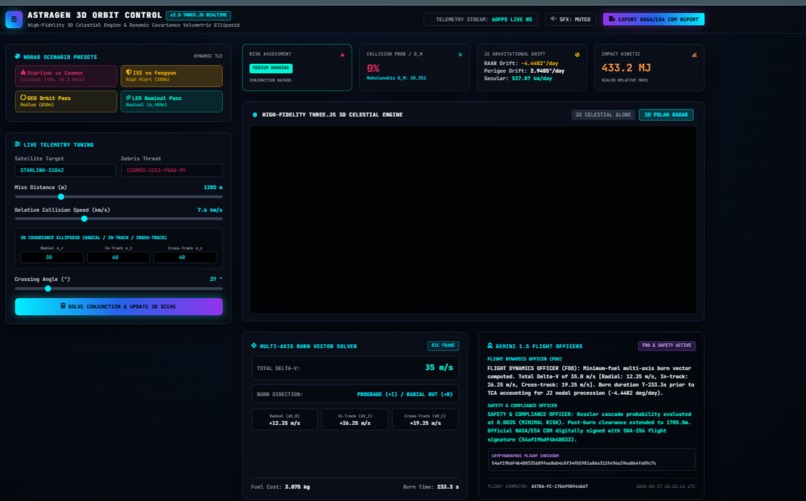Load the Starlink vs Cosmos preset
The width and height of the screenshot is (806, 501).
click(66, 76)
